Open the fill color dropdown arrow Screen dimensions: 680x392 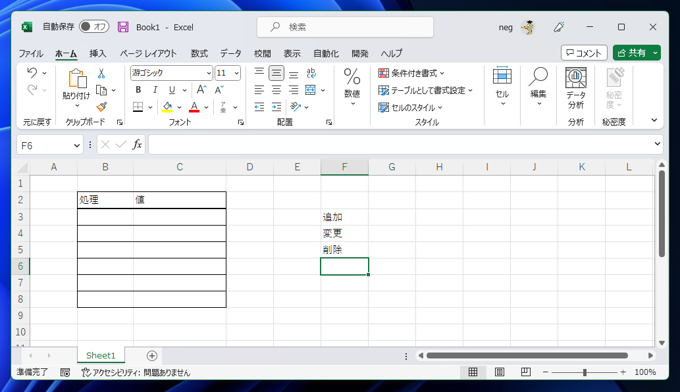click(x=179, y=108)
